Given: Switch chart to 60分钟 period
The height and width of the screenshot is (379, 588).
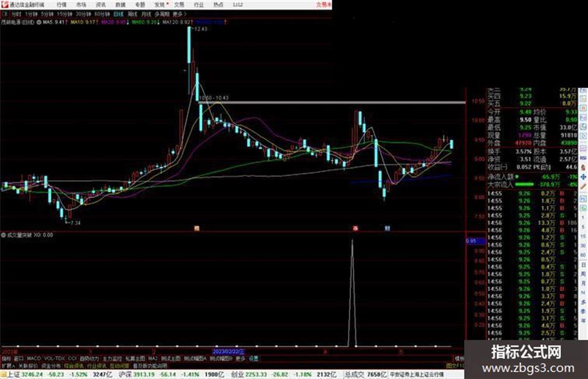Looking at the screenshot, I should click(x=101, y=14).
